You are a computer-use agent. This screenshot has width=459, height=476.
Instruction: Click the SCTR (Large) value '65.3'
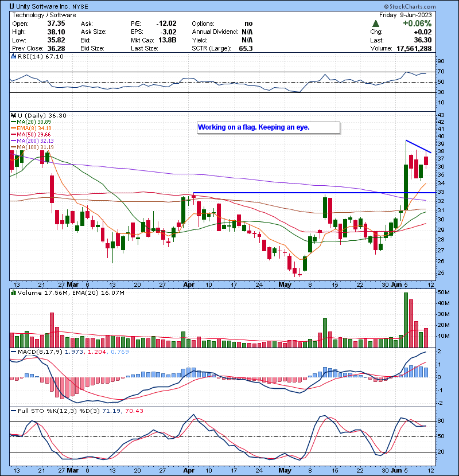(246, 48)
